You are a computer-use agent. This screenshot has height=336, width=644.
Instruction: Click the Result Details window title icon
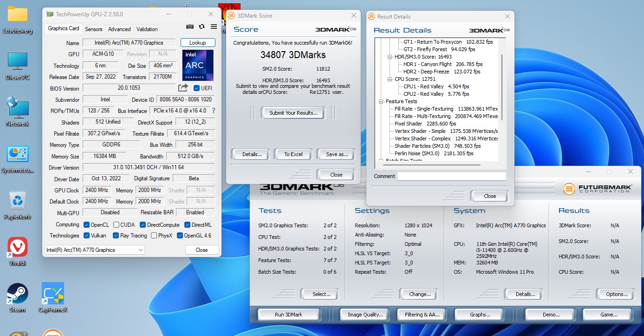click(371, 16)
